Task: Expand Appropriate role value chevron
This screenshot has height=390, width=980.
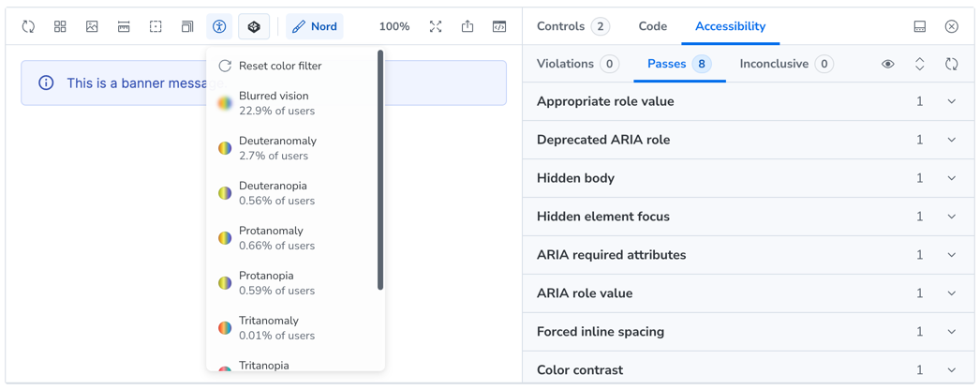Action: [x=951, y=101]
